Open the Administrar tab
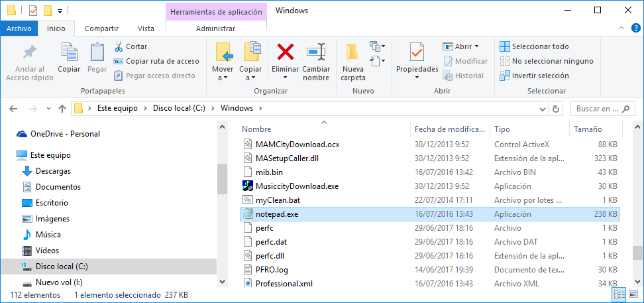Viewport: 644px width, 303px height. coord(215,29)
